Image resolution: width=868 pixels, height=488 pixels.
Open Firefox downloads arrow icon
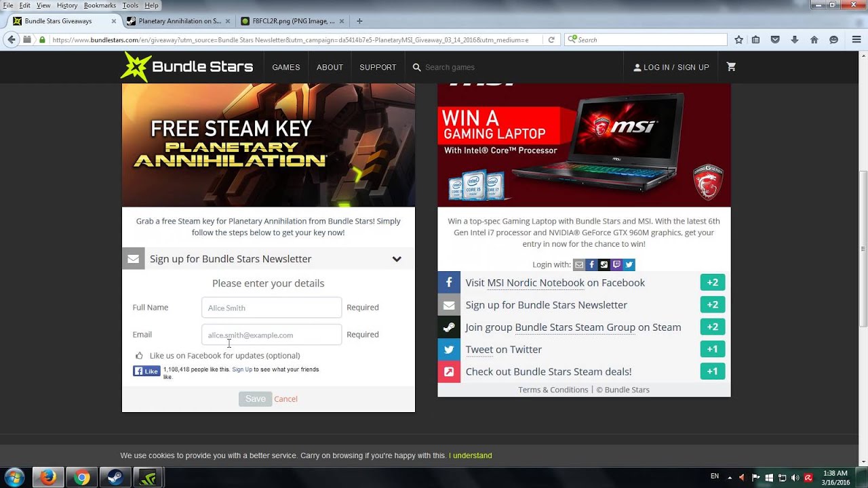click(795, 40)
